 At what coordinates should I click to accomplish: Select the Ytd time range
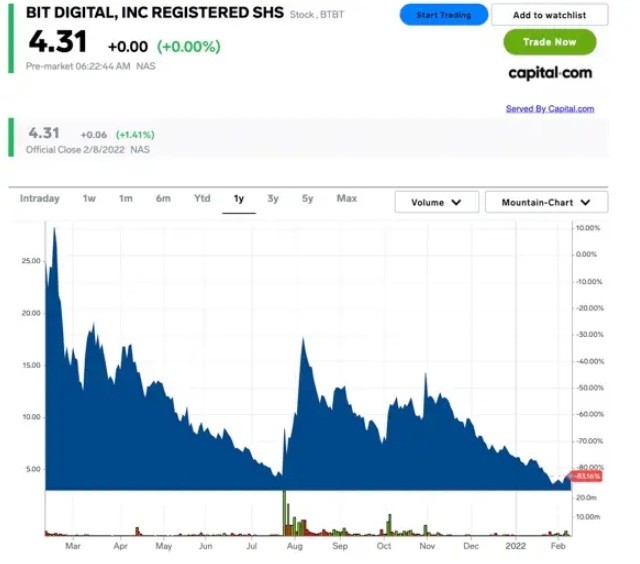click(x=202, y=199)
